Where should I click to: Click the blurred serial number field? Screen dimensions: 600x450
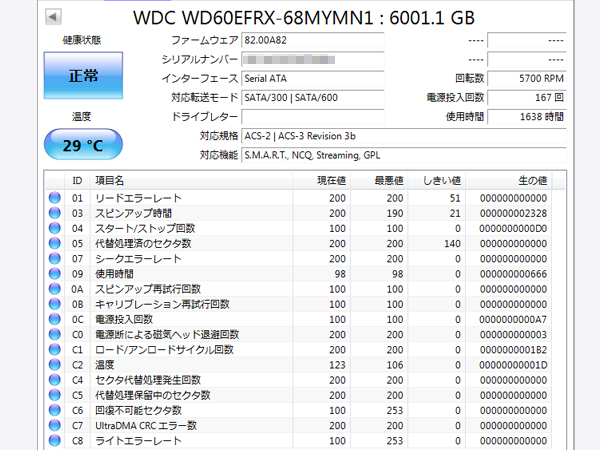[313, 59]
